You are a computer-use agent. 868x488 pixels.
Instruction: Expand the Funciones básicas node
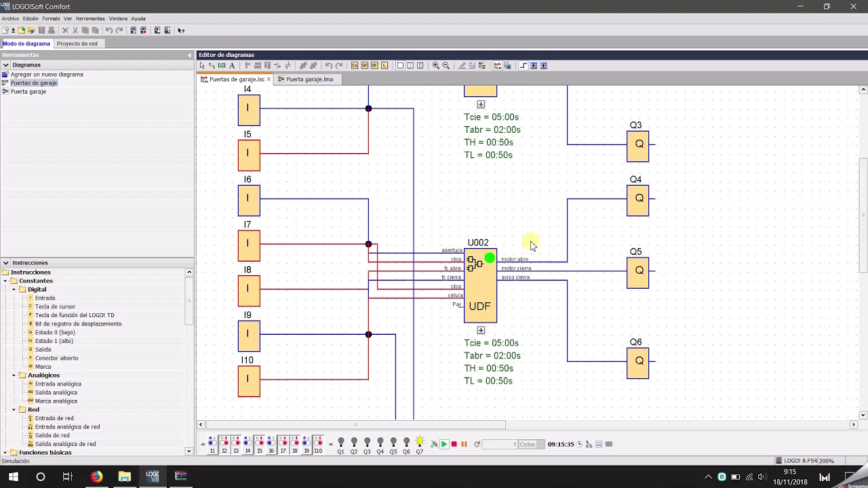point(5,453)
